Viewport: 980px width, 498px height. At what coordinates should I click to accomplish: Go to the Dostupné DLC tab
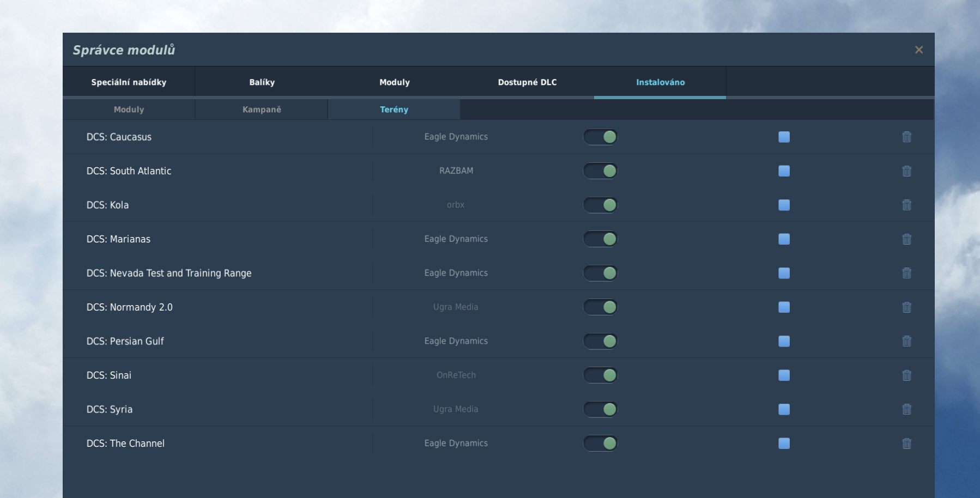click(527, 82)
